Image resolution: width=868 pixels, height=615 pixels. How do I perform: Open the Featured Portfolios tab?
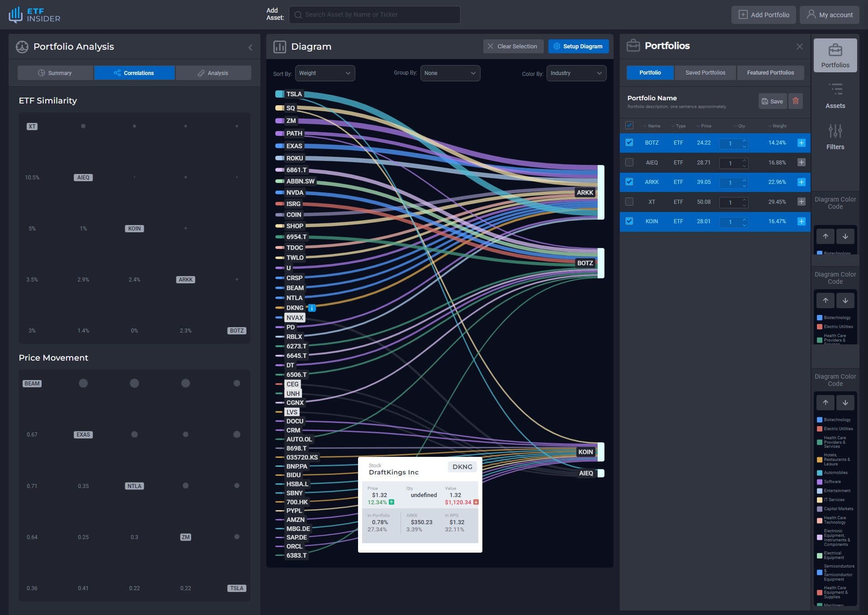770,73
